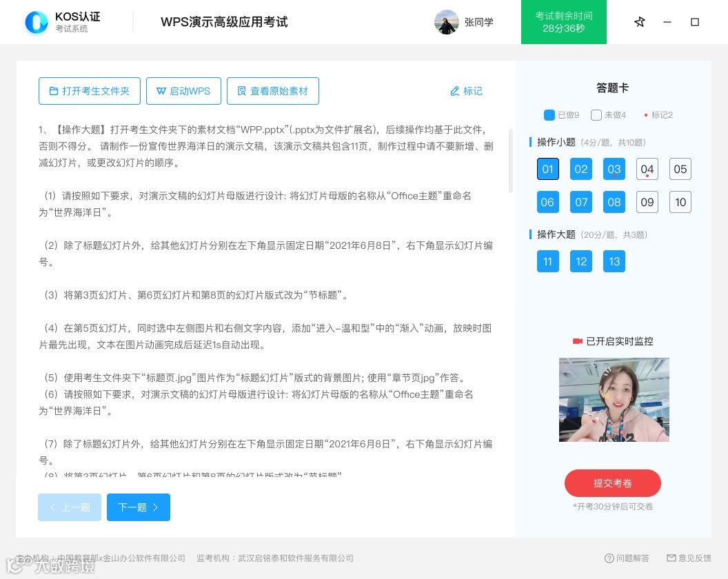728x579 pixels.
Task: Click the 标记2 legend indicator
Action: click(658, 114)
